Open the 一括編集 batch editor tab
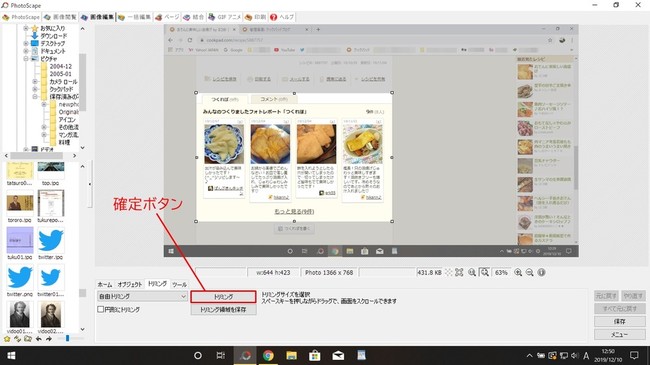The image size is (650, 365). pos(134,17)
